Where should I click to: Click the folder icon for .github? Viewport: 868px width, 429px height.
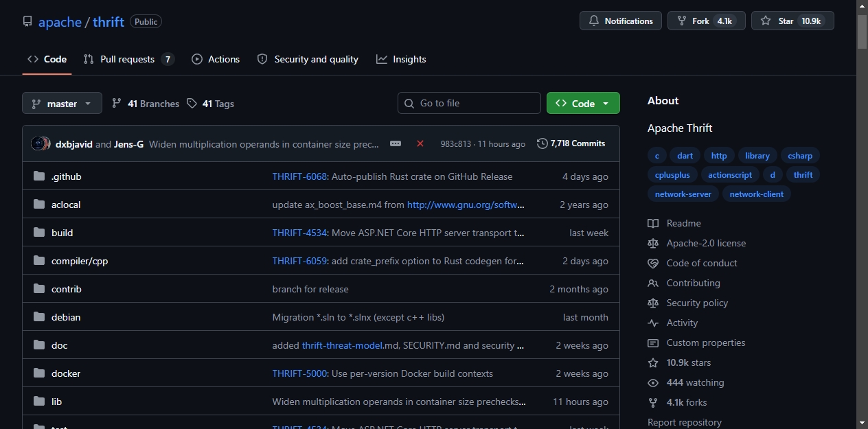point(39,176)
